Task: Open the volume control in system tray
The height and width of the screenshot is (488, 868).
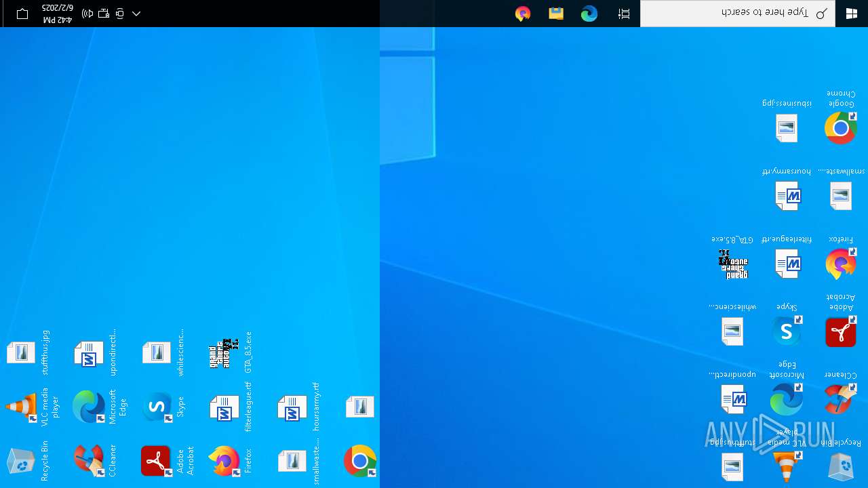Action: pyautogui.click(x=87, y=14)
